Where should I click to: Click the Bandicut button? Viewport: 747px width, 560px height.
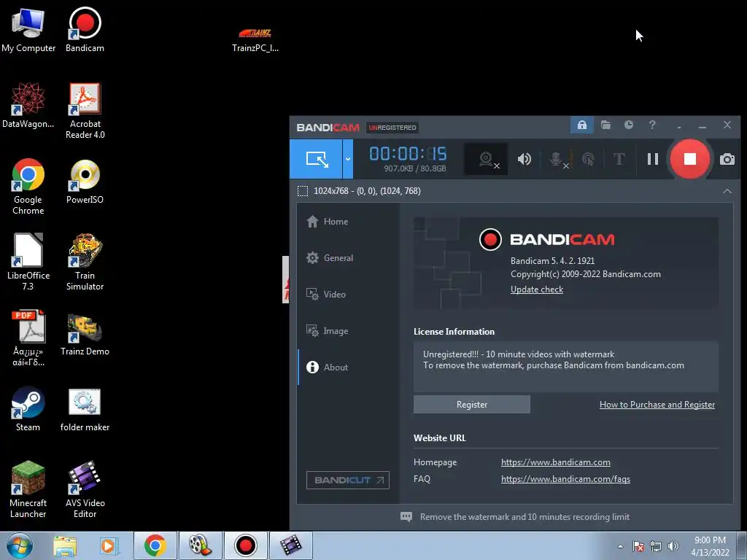pyautogui.click(x=348, y=480)
